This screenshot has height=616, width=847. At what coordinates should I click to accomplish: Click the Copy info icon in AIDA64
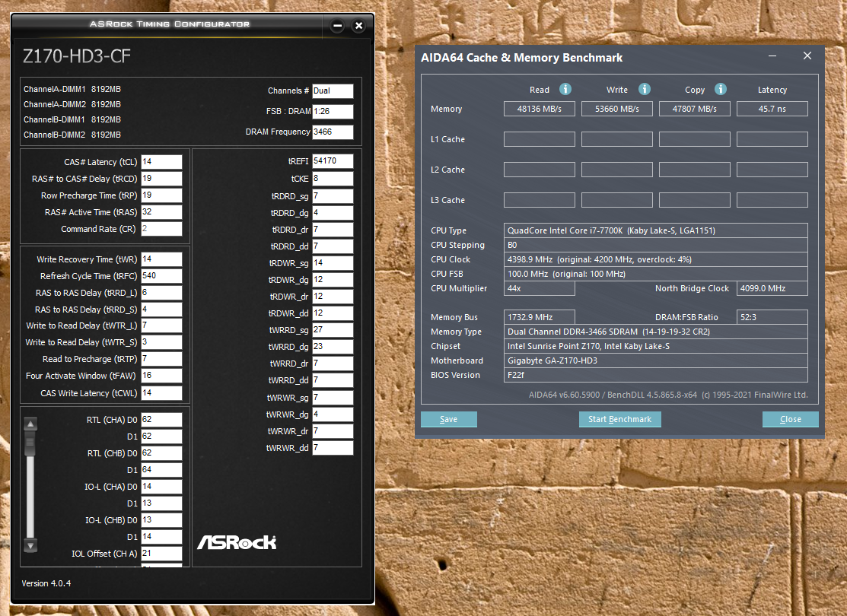click(721, 89)
